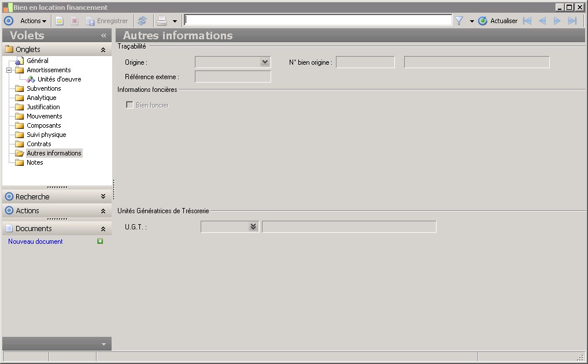The image size is (588, 364).
Task: Click the printer toolbar icon
Action: pyautogui.click(x=162, y=21)
